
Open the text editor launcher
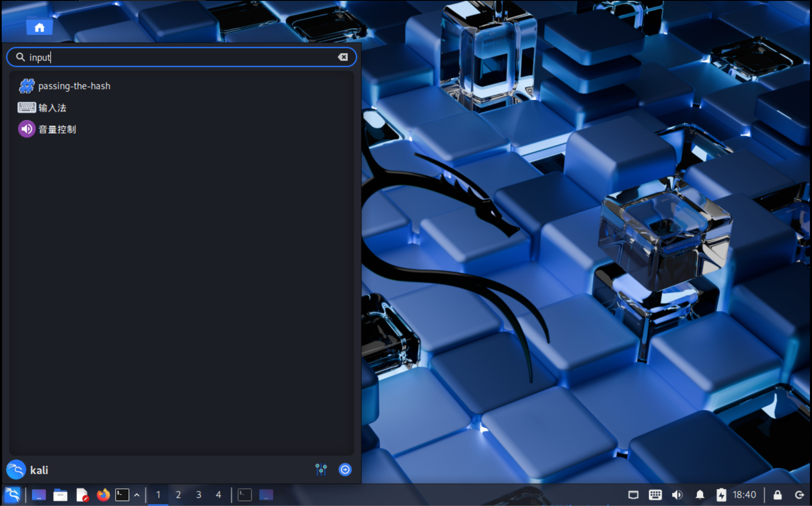click(x=82, y=495)
